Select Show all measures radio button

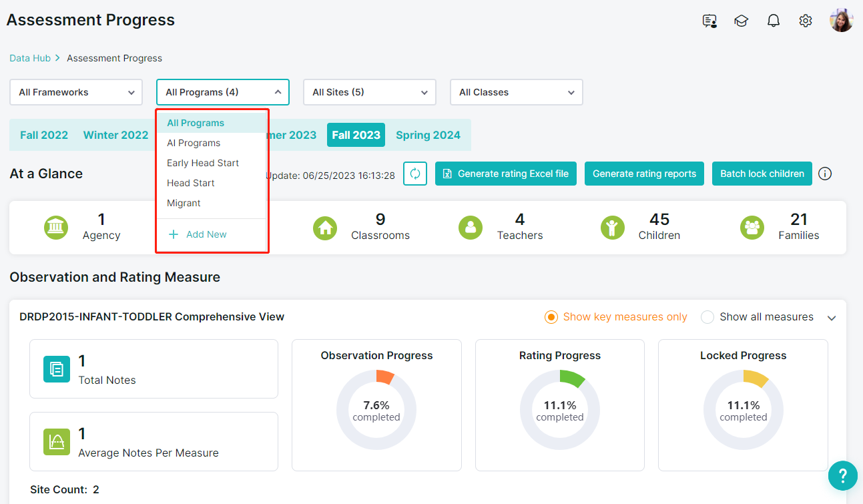click(707, 317)
